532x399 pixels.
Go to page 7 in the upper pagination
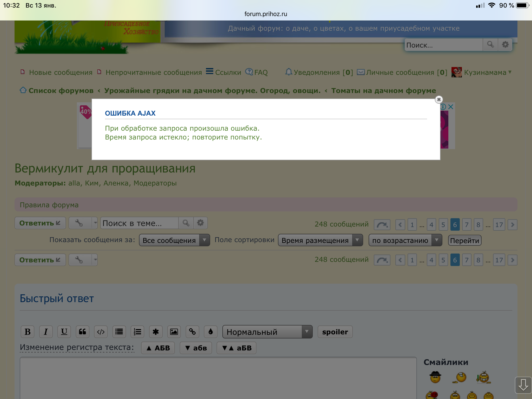point(467,225)
